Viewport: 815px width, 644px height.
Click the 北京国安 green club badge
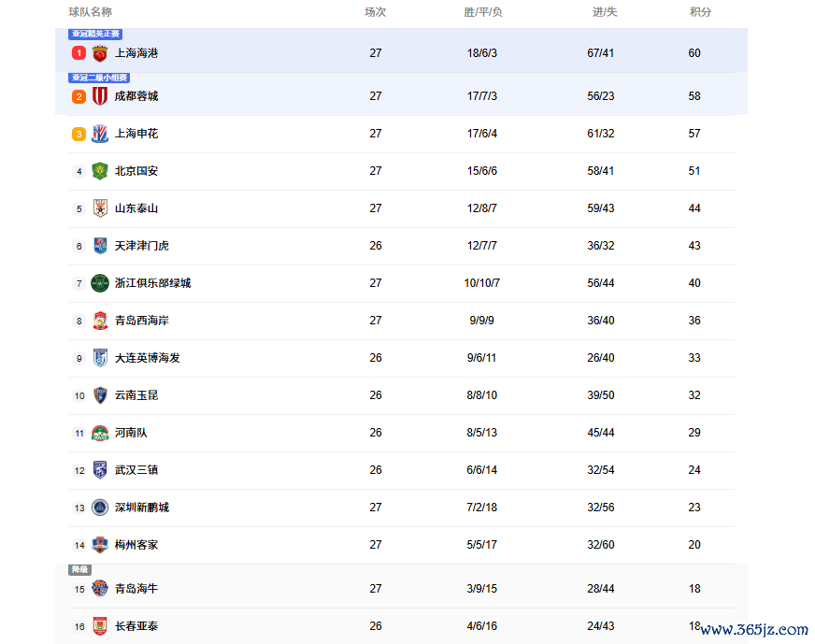coord(100,171)
